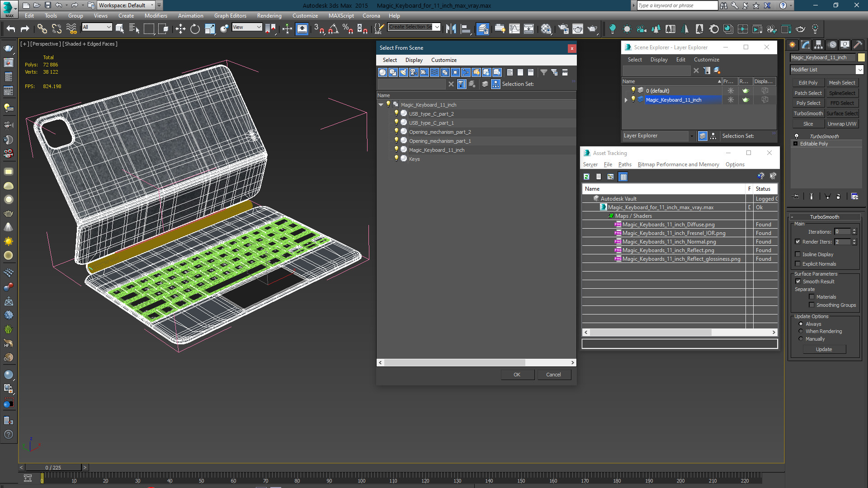Choose the Select Object tool
Image resolution: width=868 pixels, height=488 pixels.
tap(120, 29)
